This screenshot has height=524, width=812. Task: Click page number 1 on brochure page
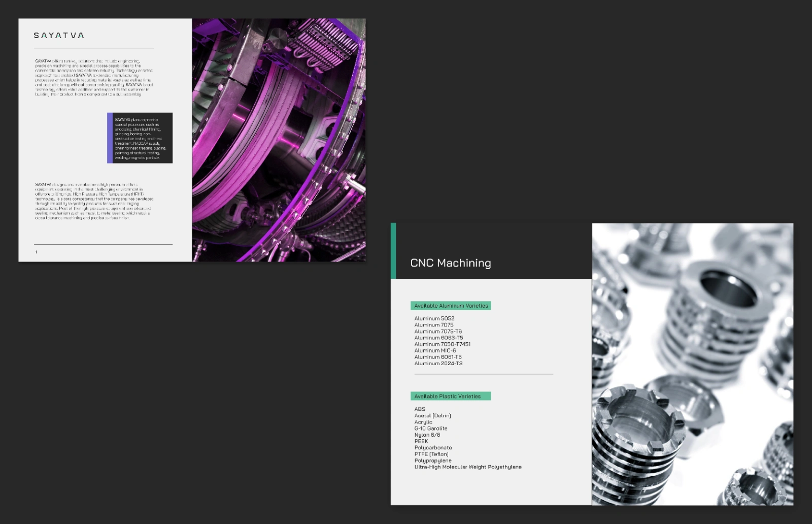36,252
